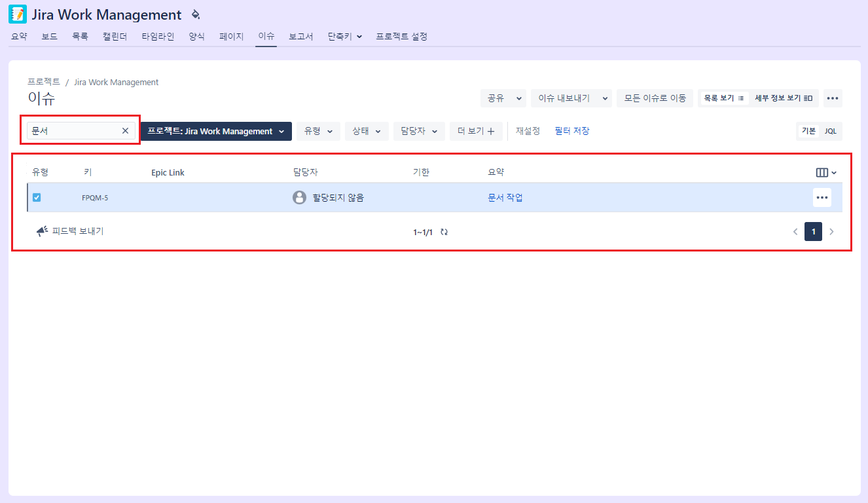
Task: Click 프로젝트 breadcrumb link
Action: pyautogui.click(x=44, y=82)
